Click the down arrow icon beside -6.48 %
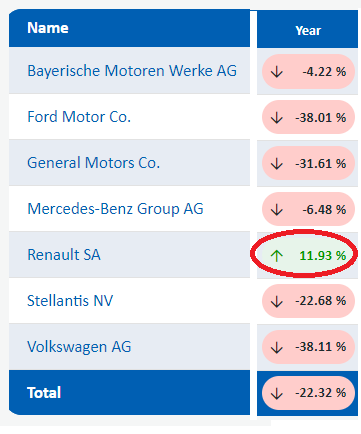The width and height of the screenshot is (361, 434). click(x=277, y=210)
